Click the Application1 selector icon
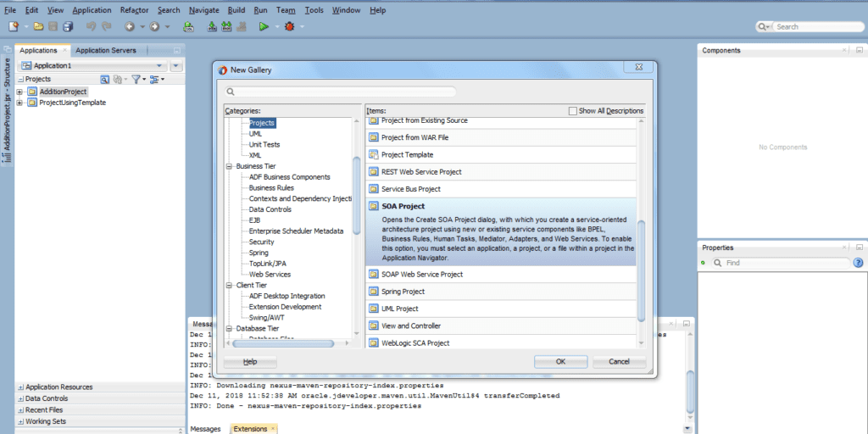Screen dimensions: 868x434 point(26,66)
